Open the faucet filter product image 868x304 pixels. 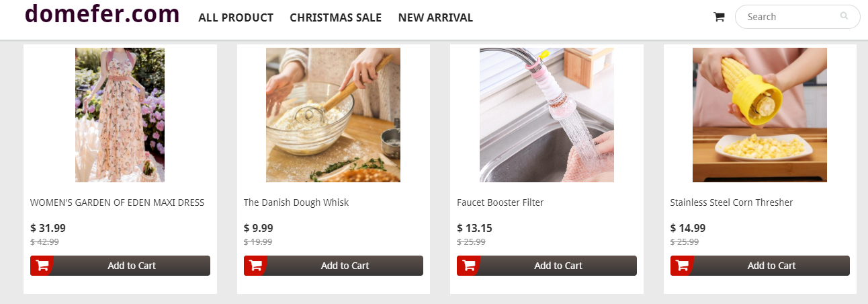(547, 115)
